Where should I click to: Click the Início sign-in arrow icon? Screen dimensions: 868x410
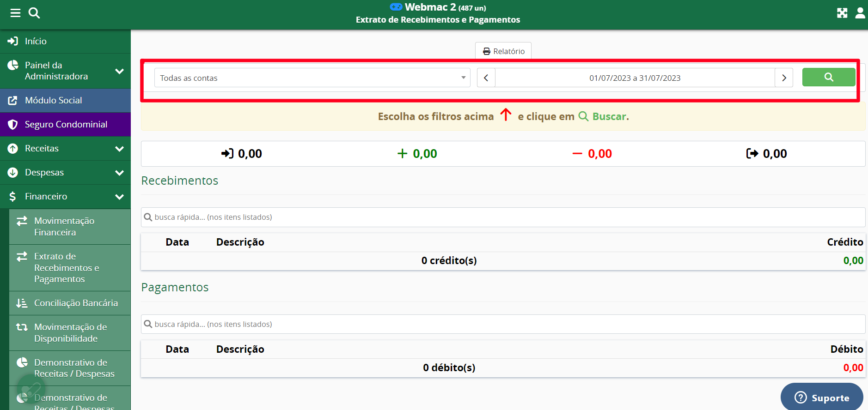13,41
